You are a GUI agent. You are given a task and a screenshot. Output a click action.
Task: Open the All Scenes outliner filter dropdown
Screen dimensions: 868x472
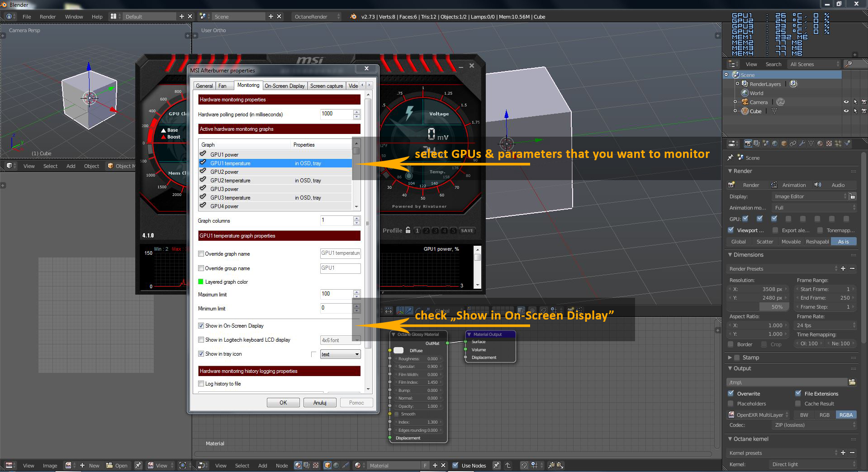tap(814, 64)
